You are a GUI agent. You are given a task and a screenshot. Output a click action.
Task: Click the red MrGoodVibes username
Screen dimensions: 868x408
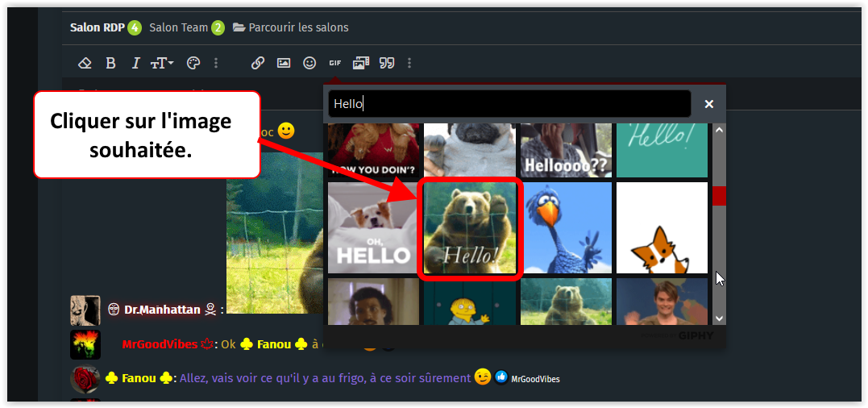160,344
